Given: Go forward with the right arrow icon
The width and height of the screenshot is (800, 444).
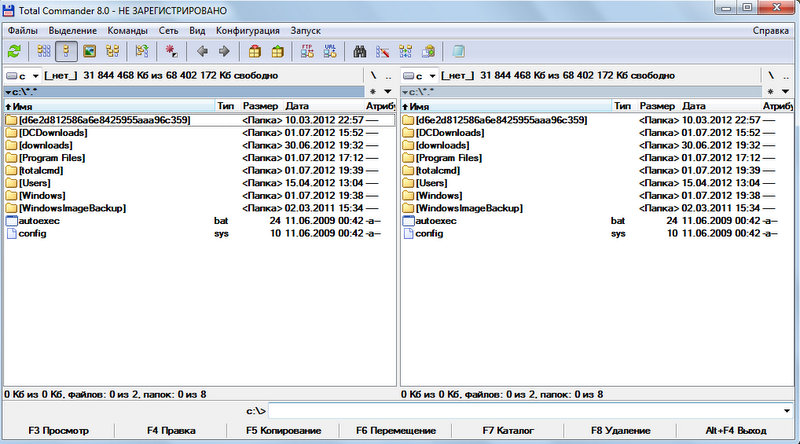Looking at the screenshot, I should click(224, 51).
